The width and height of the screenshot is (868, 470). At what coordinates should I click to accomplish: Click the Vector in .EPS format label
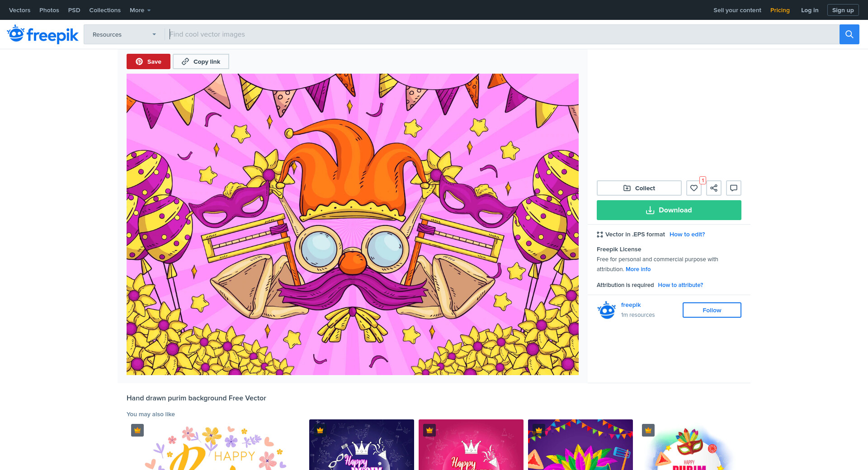pyautogui.click(x=635, y=234)
